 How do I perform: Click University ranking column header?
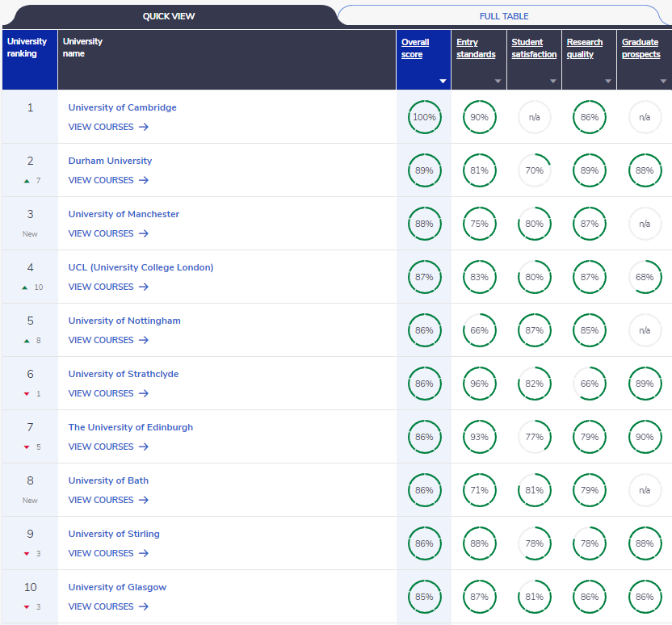[30, 60]
